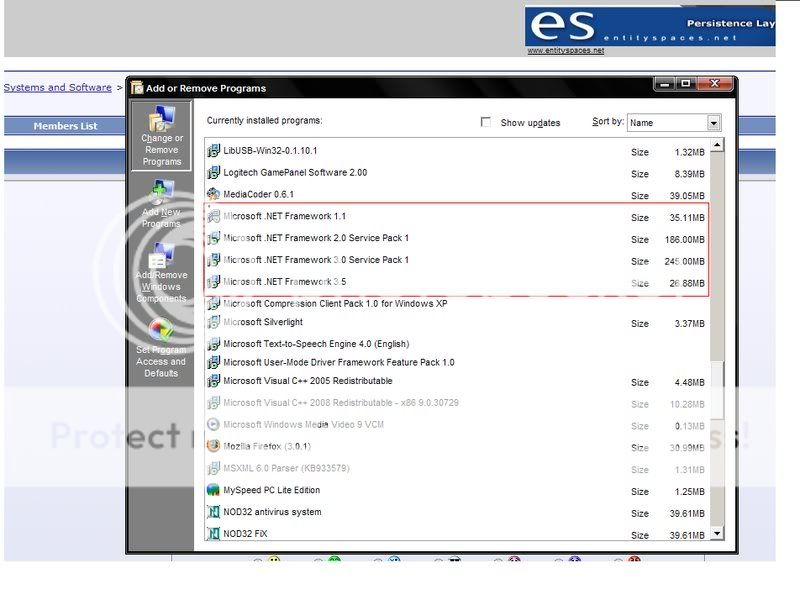Screen dimensions: 800x605
Task: Click the MySpeed PC Lite Edition icon
Action: click(x=213, y=491)
